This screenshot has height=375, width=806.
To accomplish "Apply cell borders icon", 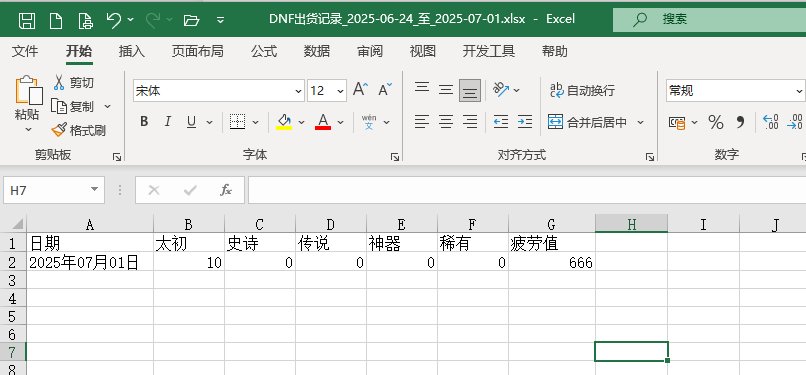I will click(x=237, y=122).
